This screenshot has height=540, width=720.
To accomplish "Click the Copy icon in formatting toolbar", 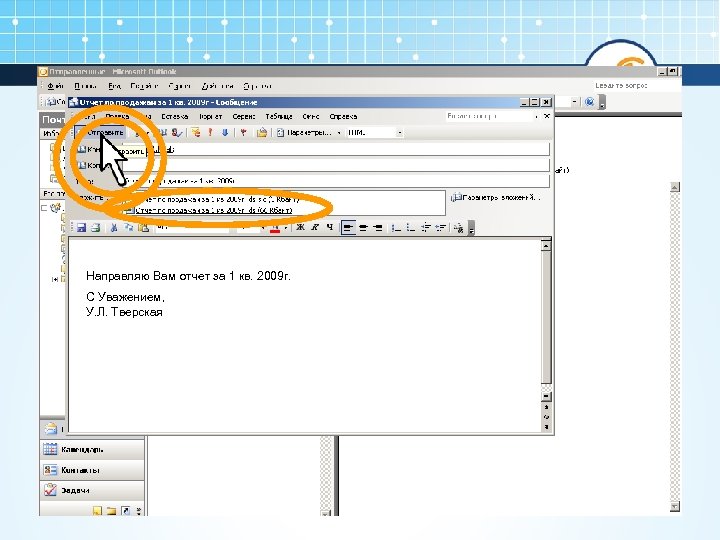I will click(x=129, y=227).
